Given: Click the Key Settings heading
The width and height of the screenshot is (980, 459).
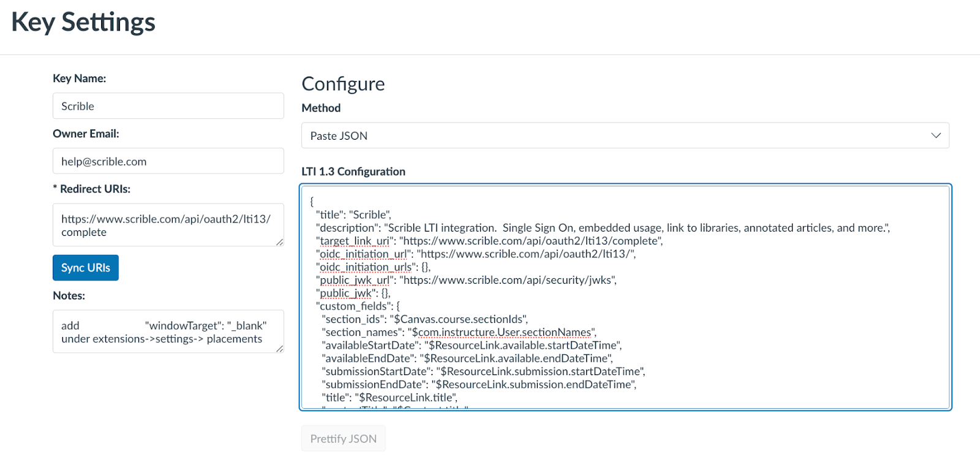Looking at the screenshot, I should [83, 22].
